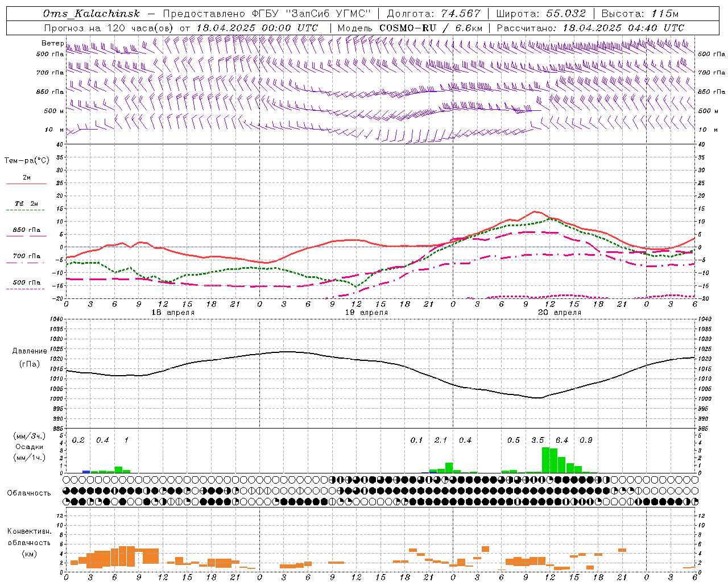
Task: Click the 'Осадки' precipitation label
Action: 29,447
